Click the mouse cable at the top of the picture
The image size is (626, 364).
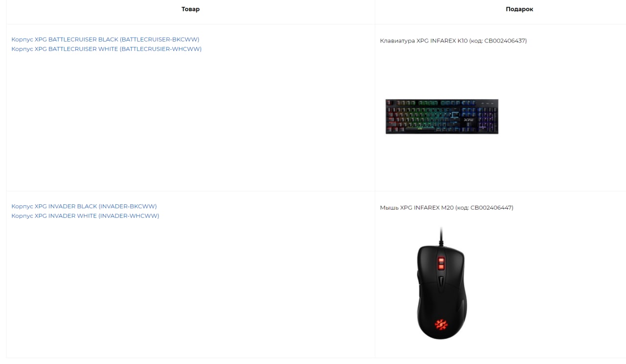tap(441, 236)
